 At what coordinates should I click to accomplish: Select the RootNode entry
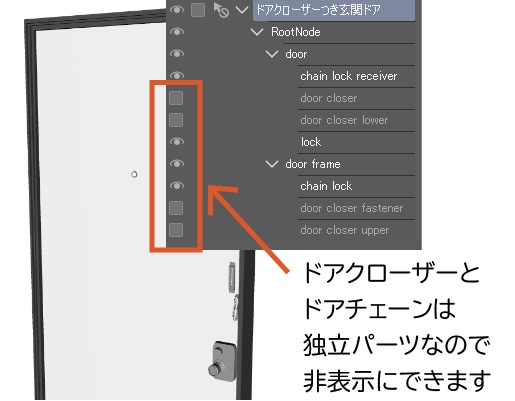pyautogui.click(x=296, y=32)
